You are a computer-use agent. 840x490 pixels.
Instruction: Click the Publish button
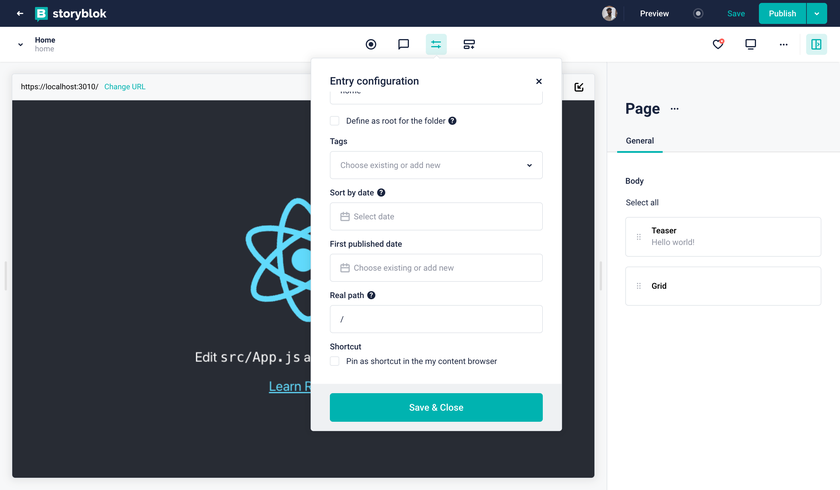coord(782,13)
